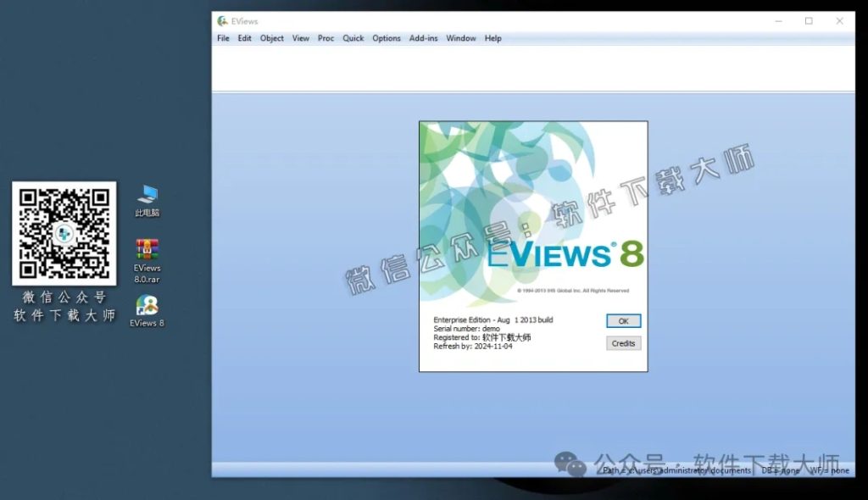Open the Quick menu
868x500 pixels.
pos(353,38)
